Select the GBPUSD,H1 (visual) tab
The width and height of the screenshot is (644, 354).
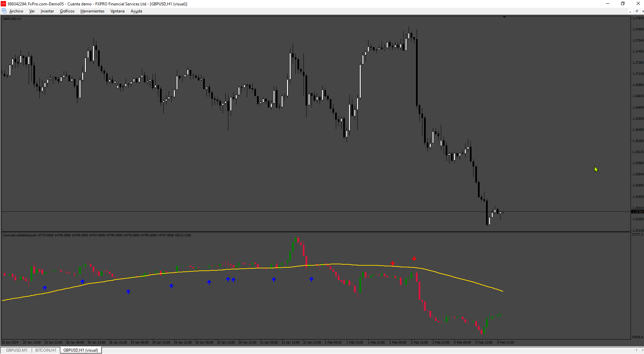tap(81, 350)
